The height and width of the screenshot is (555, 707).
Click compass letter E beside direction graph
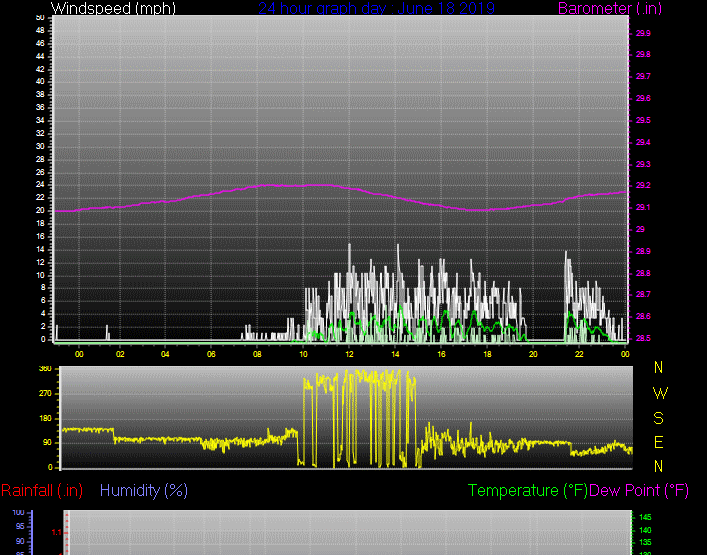[x=658, y=442]
